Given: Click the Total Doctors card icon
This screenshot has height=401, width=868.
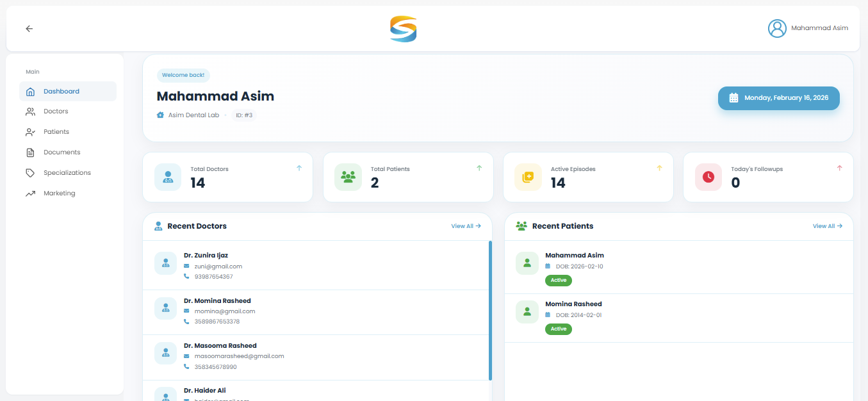Looking at the screenshot, I should tap(168, 177).
